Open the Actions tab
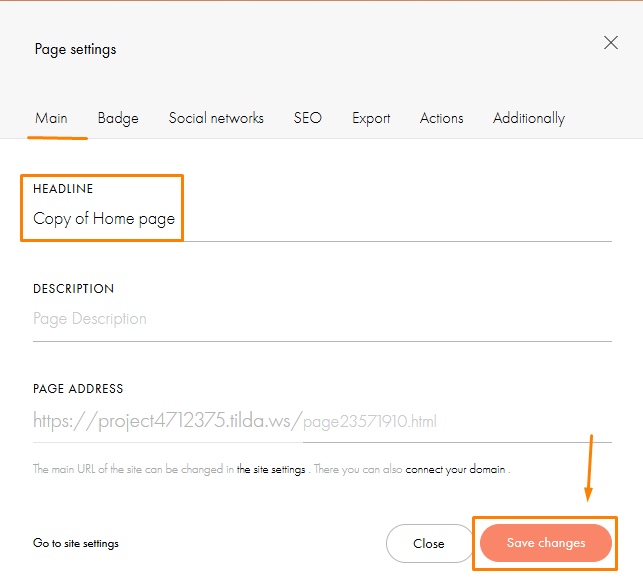 click(x=441, y=118)
